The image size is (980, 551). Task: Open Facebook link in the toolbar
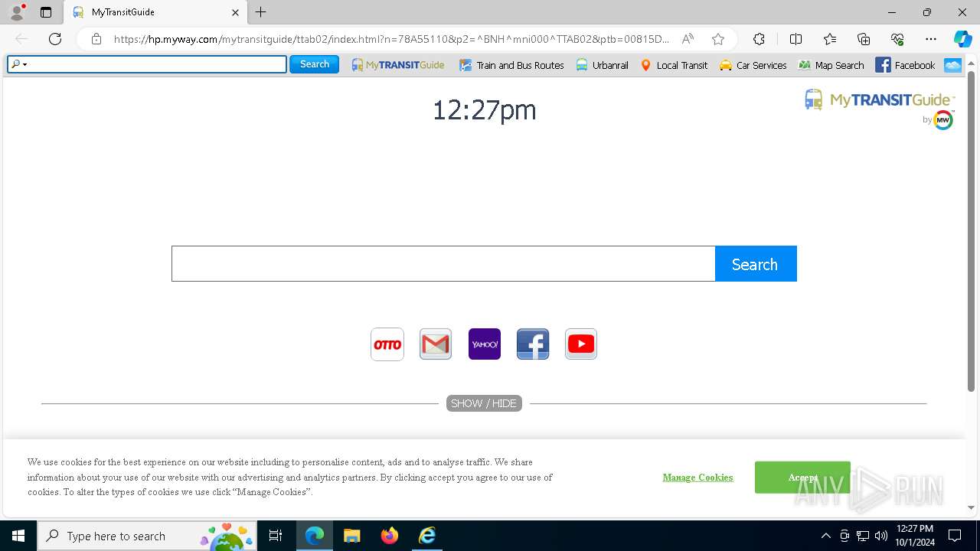click(x=905, y=65)
